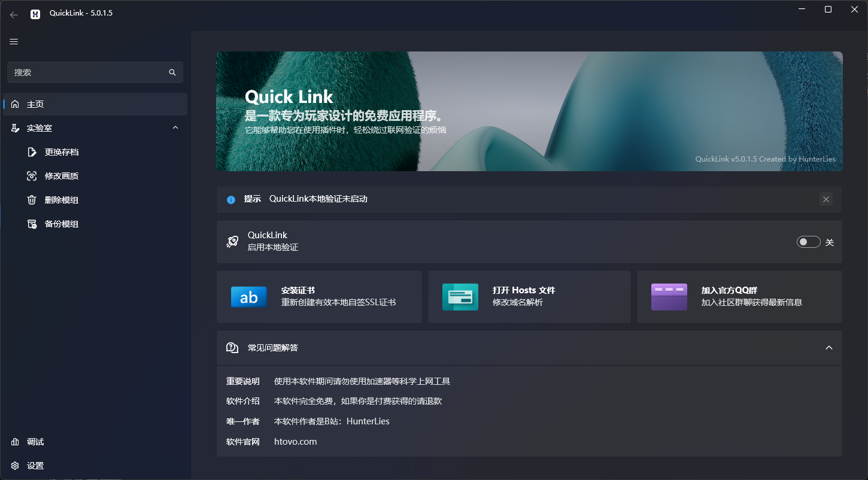Click the 实验室 flask icon
The image size is (868, 480).
(x=15, y=128)
